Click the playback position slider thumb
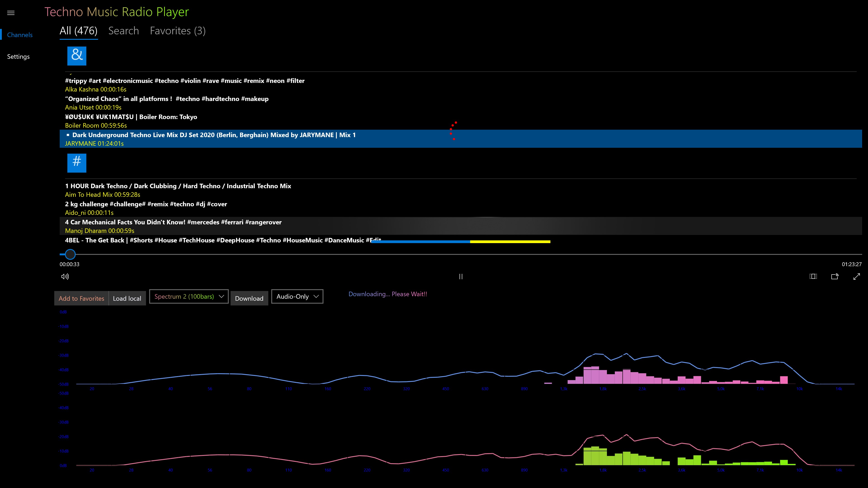 tap(70, 254)
